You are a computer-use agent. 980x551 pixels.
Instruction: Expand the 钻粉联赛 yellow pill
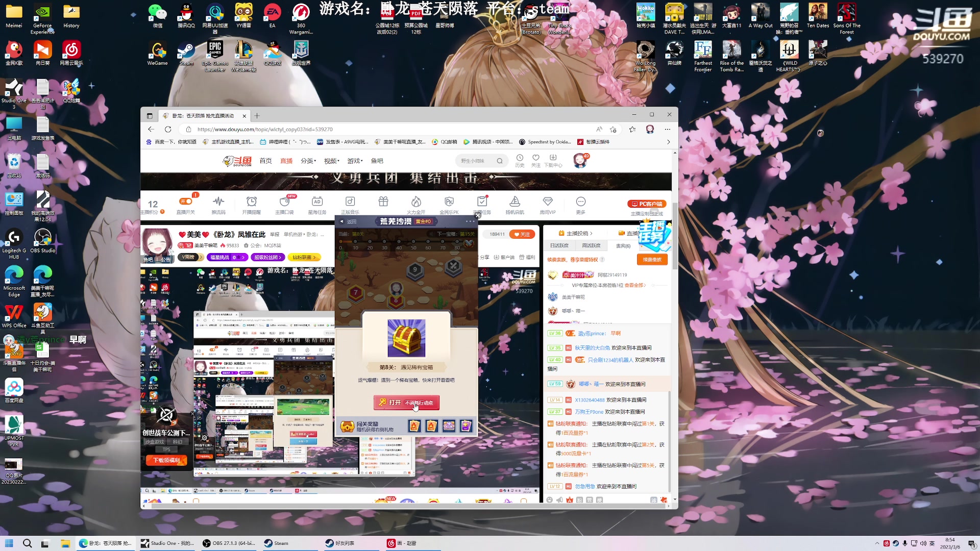[x=305, y=257]
